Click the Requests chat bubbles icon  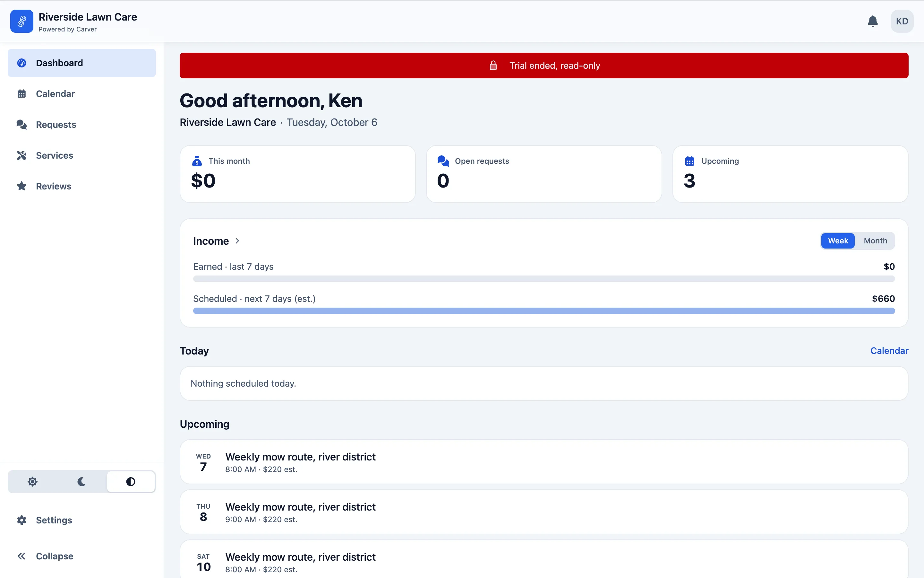pyautogui.click(x=22, y=125)
